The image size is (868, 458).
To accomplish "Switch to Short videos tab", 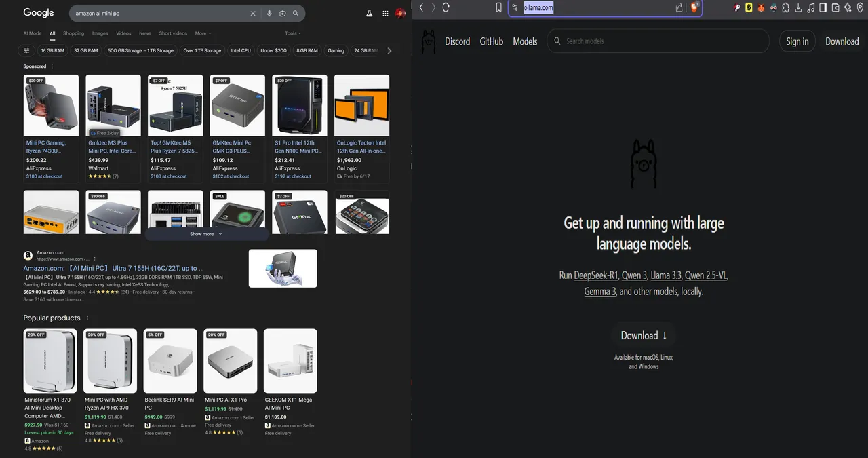I will pos(173,33).
